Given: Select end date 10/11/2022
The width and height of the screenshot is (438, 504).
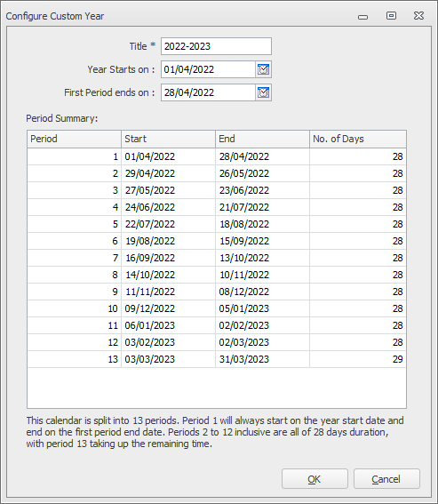Looking at the screenshot, I should pyautogui.click(x=263, y=275).
